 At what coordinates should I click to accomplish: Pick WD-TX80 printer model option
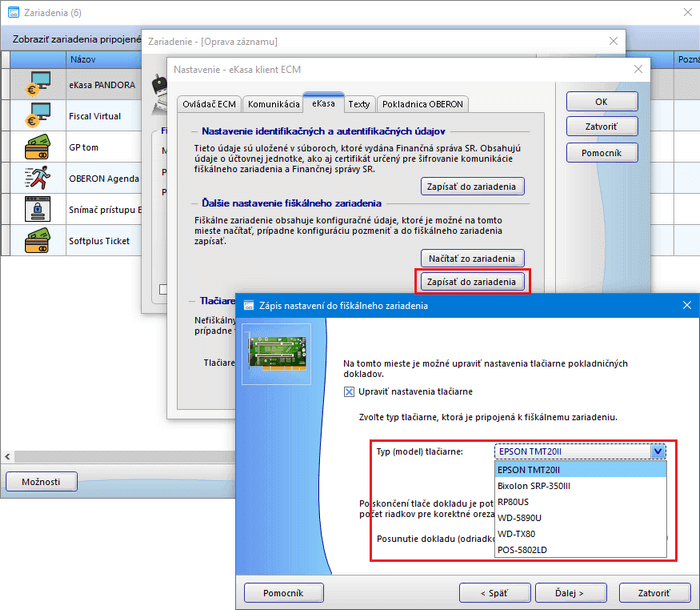click(x=519, y=534)
